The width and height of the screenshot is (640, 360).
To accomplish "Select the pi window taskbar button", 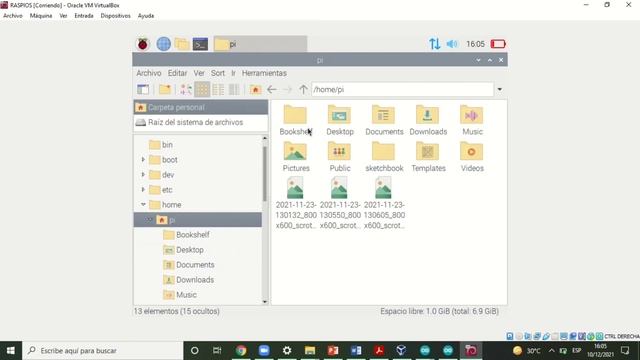I will [260, 44].
